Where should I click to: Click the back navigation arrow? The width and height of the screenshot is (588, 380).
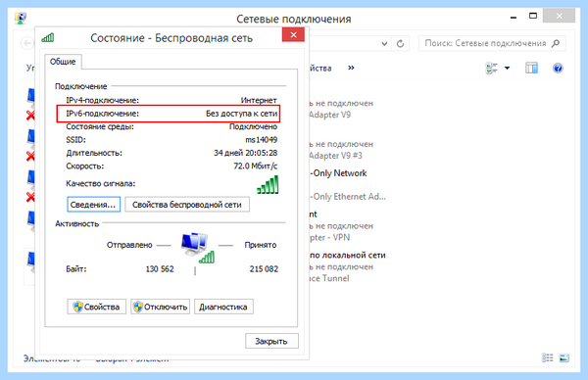pos(27,43)
